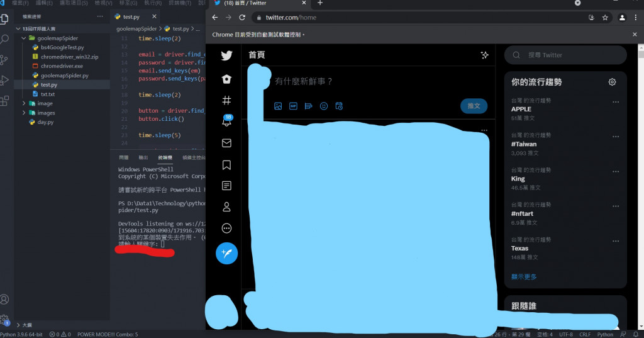Image resolution: width=644 pixels, height=338 pixels.
Task: Open VS Code Accounts icon
Action: (4, 300)
